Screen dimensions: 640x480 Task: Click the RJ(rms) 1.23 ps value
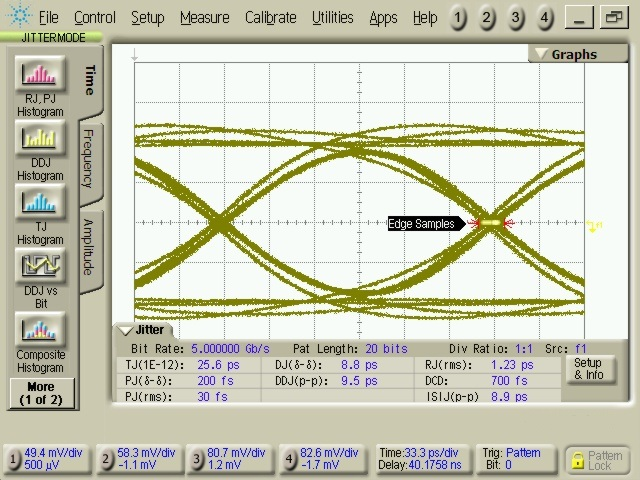point(512,365)
